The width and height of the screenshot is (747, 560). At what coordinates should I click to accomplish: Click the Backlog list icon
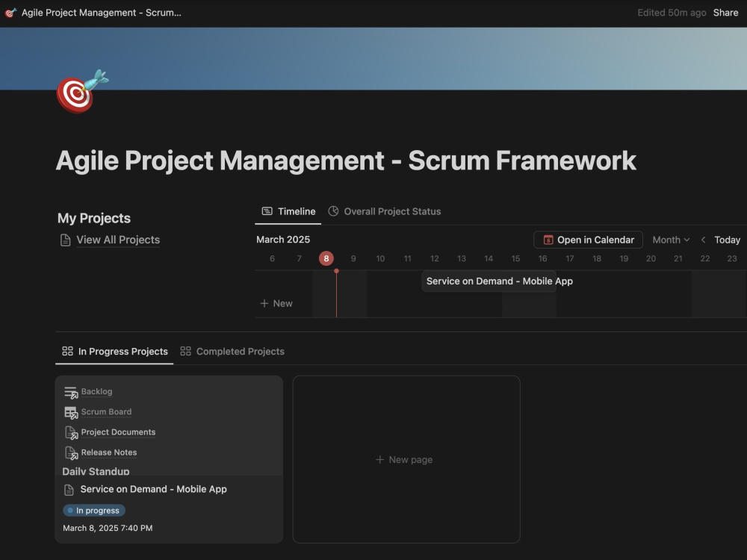tap(71, 392)
